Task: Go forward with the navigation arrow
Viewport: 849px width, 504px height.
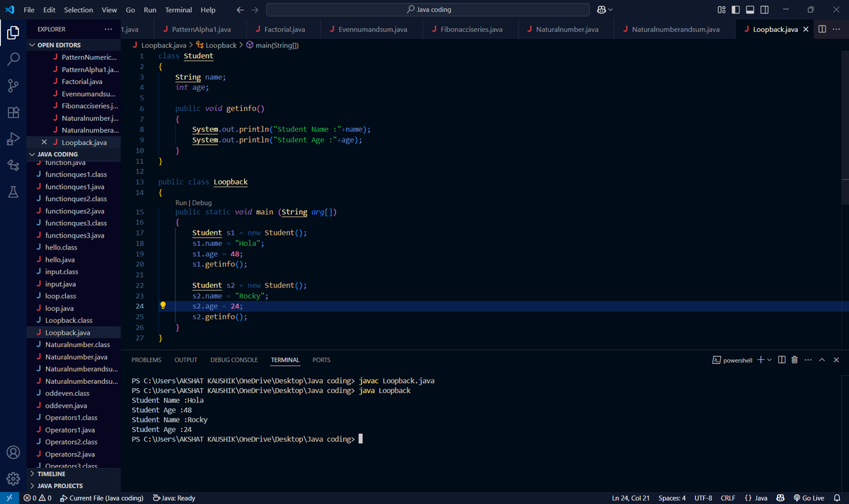Action: (x=255, y=10)
